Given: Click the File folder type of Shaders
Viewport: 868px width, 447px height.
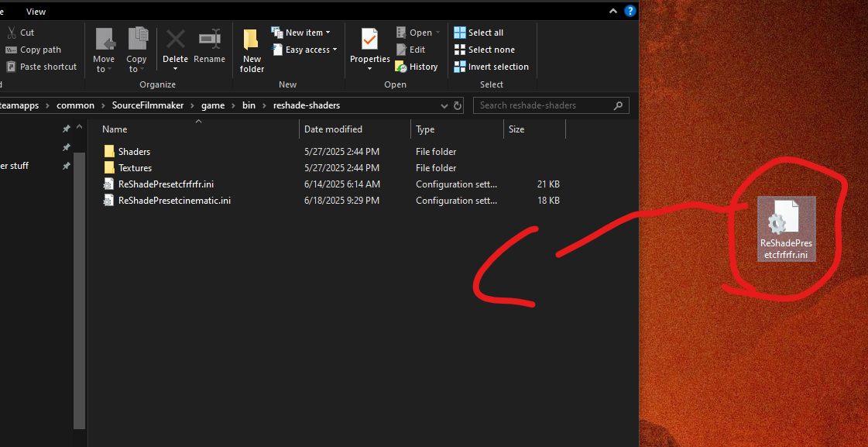Looking at the screenshot, I should tap(436, 152).
